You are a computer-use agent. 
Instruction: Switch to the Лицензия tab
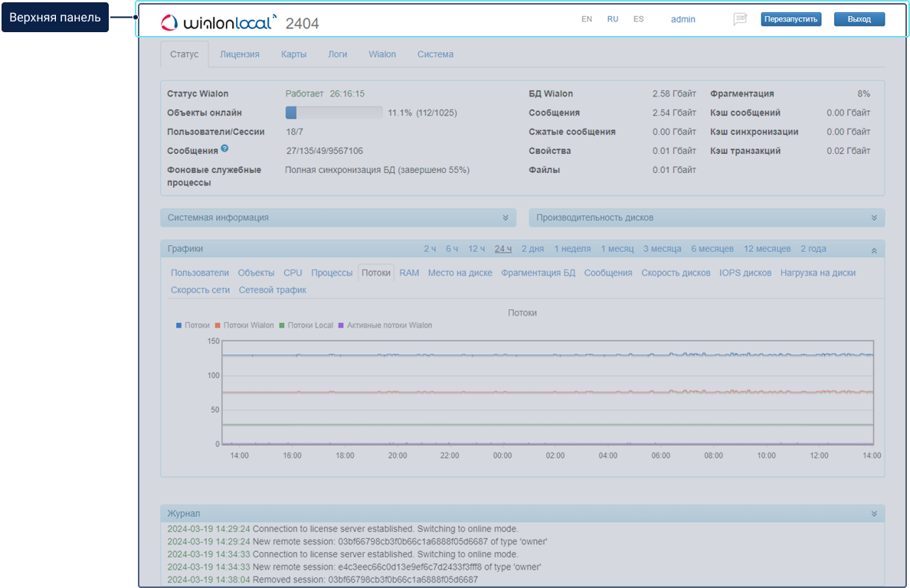tap(240, 54)
